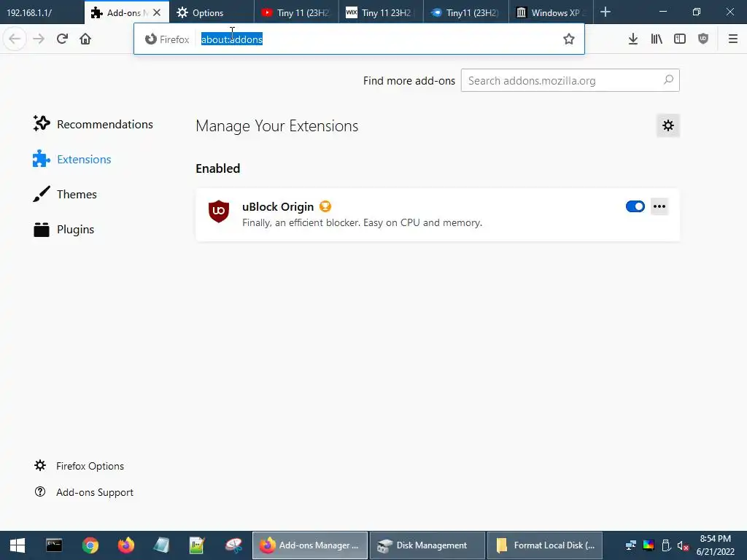Open the Firefox home page
Viewport: 747px width, 560px height.
tap(85, 39)
